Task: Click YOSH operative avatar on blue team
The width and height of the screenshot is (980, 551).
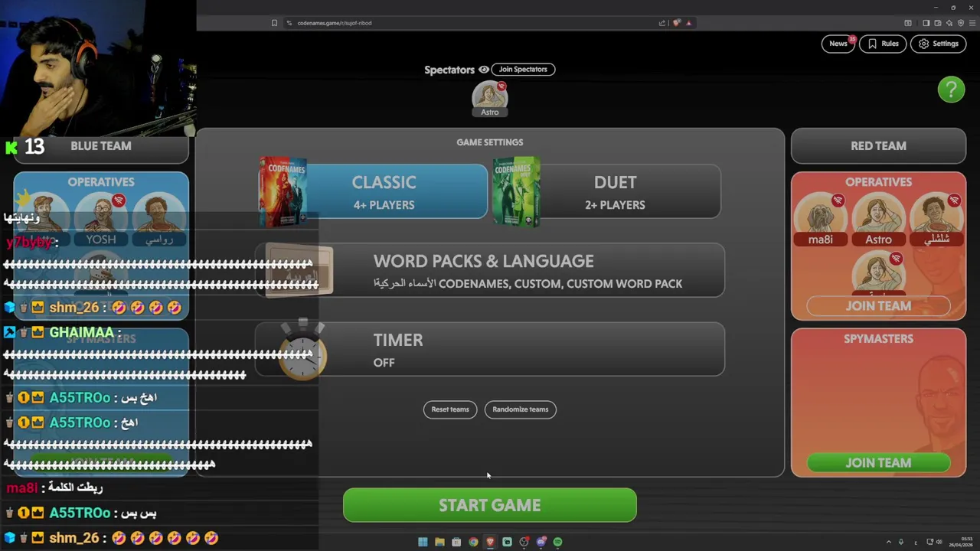Action: coord(101,220)
